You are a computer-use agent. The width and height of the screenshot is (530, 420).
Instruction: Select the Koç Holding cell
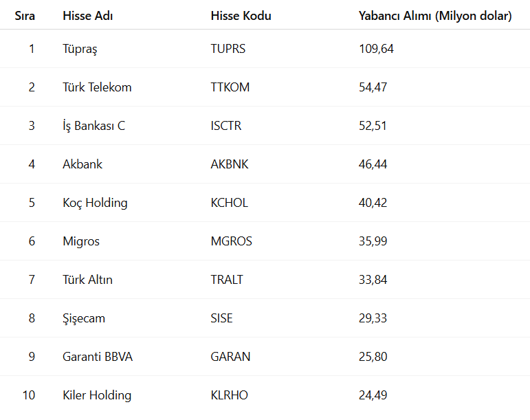[95, 203]
